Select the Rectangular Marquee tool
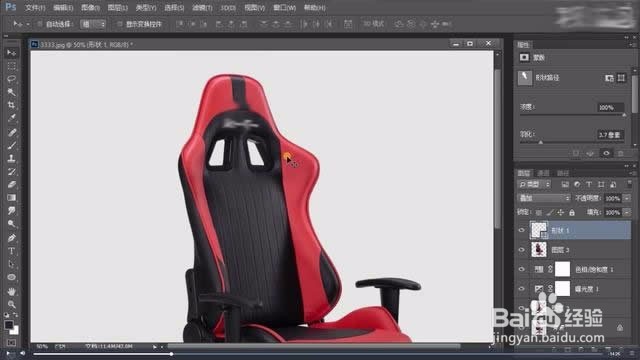 click(x=11, y=66)
